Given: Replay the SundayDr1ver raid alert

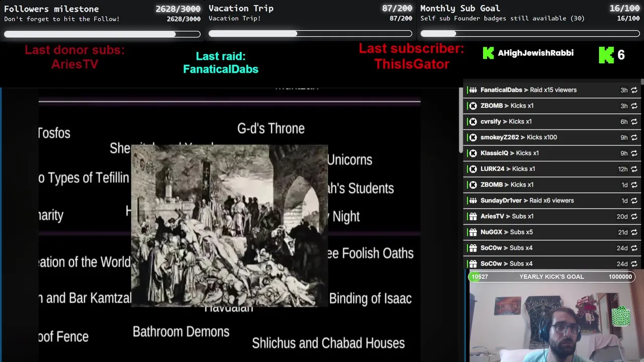Looking at the screenshot, I should tap(634, 201).
